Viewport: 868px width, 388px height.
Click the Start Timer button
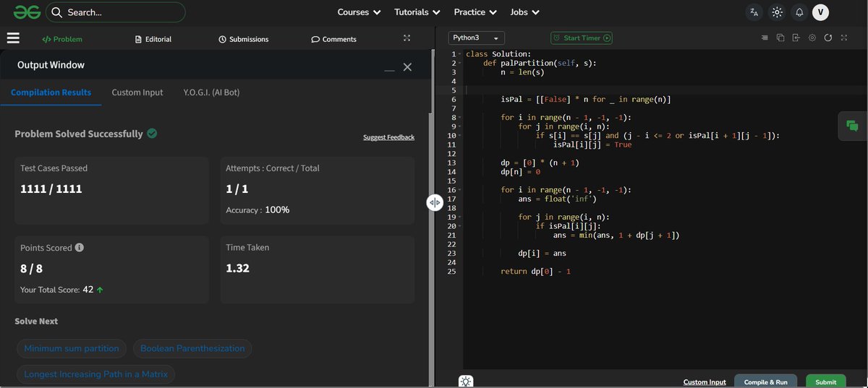click(x=582, y=38)
